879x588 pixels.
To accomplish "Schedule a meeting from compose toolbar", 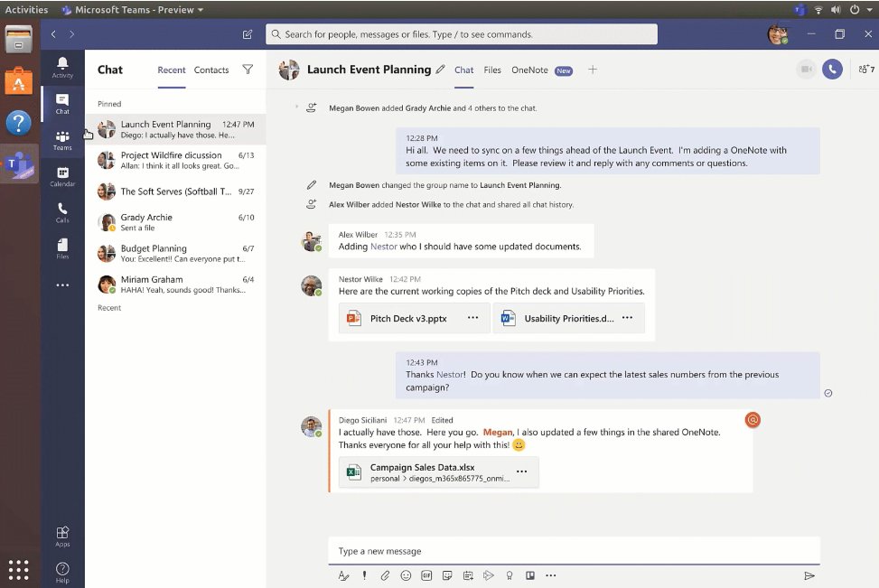I will point(468,575).
